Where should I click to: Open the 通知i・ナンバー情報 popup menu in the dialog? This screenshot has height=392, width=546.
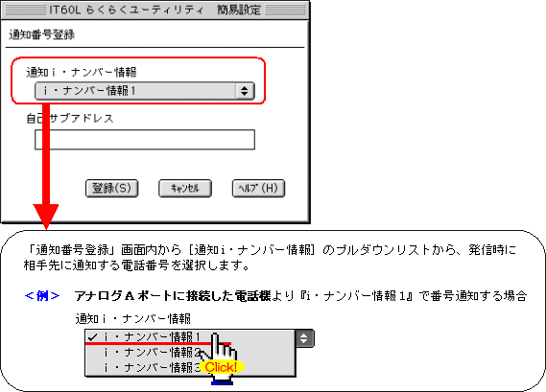tap(145, 91)
